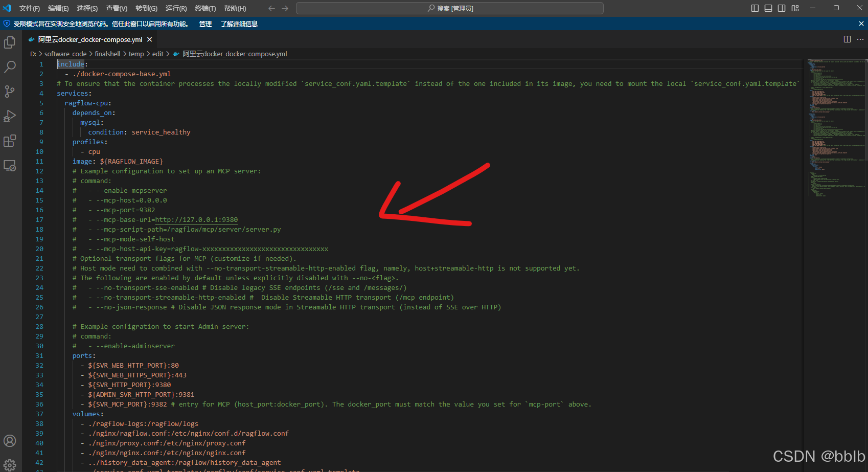Split the editor to the right
This screenshot has width=868, height=472.
click(847, 39)
